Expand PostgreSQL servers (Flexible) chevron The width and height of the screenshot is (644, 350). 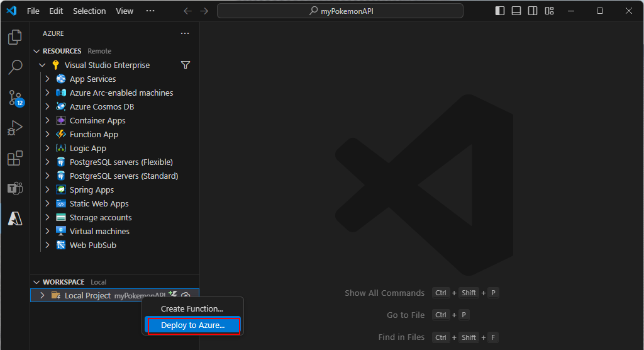tap(47, 162)
